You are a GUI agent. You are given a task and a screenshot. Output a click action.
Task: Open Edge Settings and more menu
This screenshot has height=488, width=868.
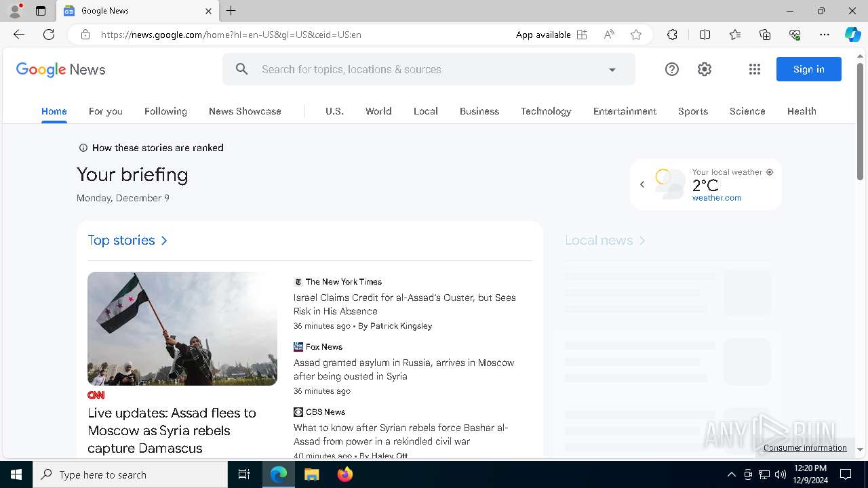(825, 35)
